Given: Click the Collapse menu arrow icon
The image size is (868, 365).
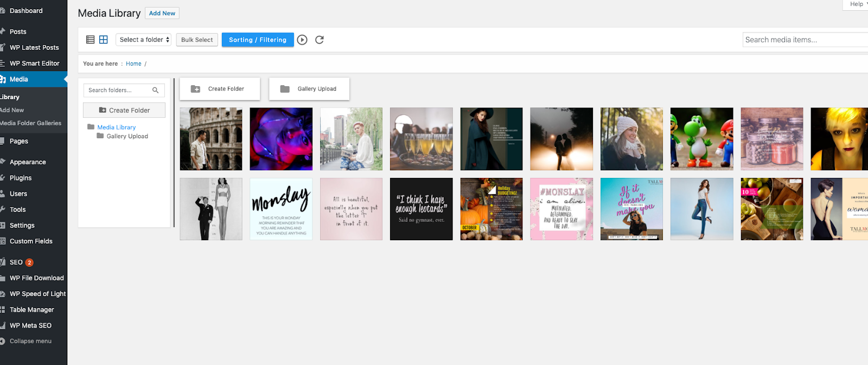Looking at the screenshot, I should (x=2, y=341).
